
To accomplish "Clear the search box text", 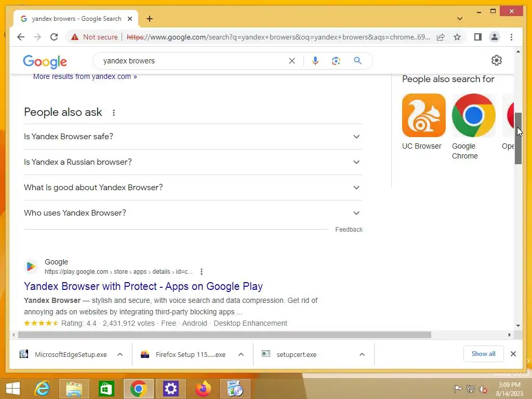I will (x=292, y=61).
